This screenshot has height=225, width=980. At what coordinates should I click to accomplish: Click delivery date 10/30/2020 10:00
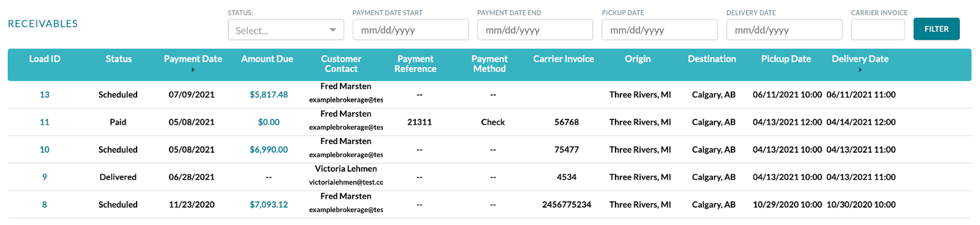(x=861, y=205)
